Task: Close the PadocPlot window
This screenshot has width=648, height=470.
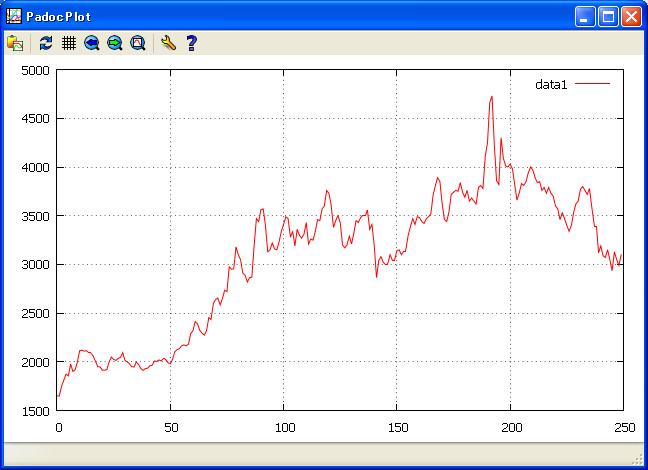Action: pos(631,16)
